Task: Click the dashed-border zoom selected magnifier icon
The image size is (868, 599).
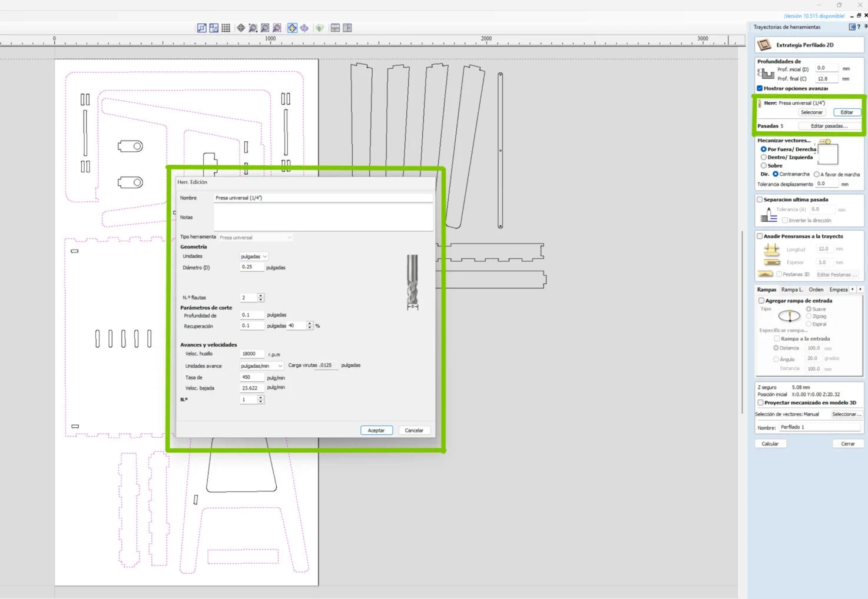Action: click(x=277, y=28)
